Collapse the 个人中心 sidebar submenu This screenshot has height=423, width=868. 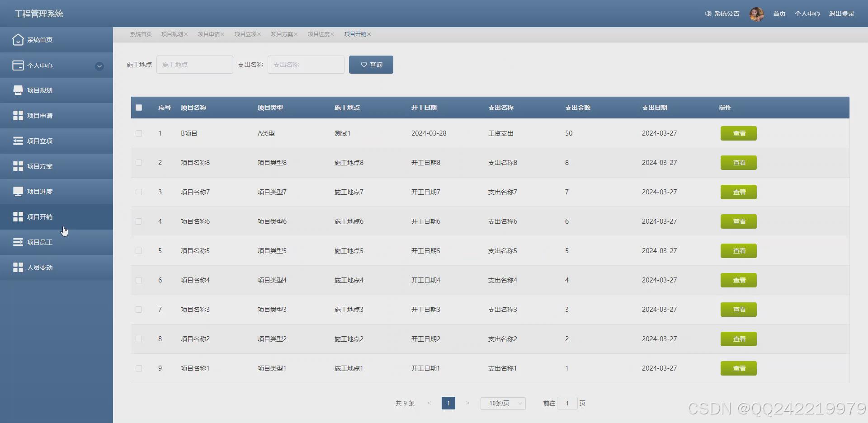click(x=99, y=66)
